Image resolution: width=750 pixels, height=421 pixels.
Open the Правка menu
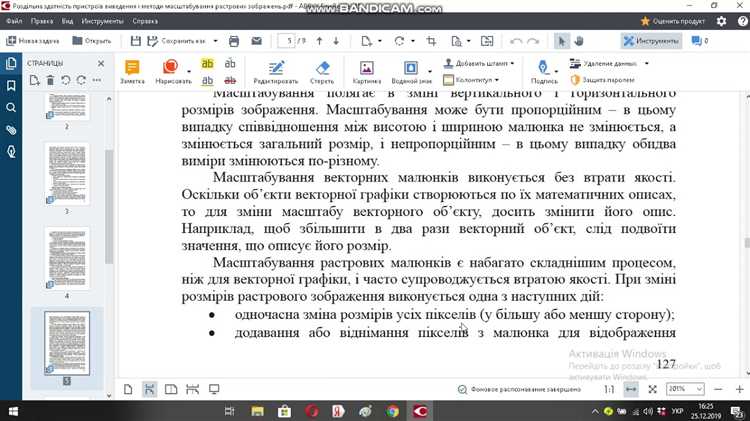42,21
